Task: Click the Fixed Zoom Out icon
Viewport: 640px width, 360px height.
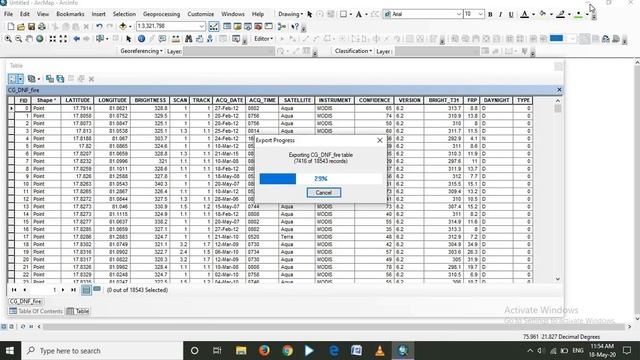Action: [x=63, y=39]
